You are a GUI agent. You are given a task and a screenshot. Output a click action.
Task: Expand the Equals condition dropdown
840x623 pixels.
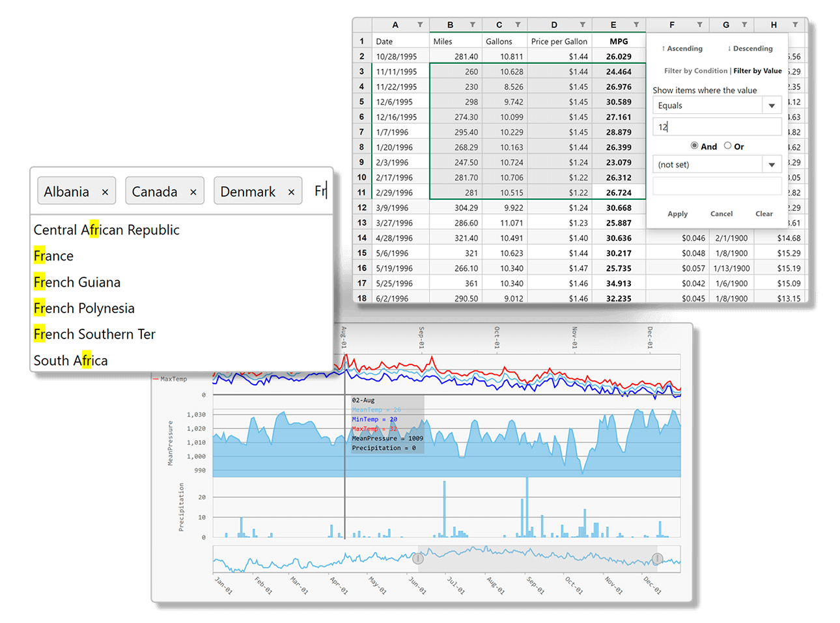pos(772,105)
